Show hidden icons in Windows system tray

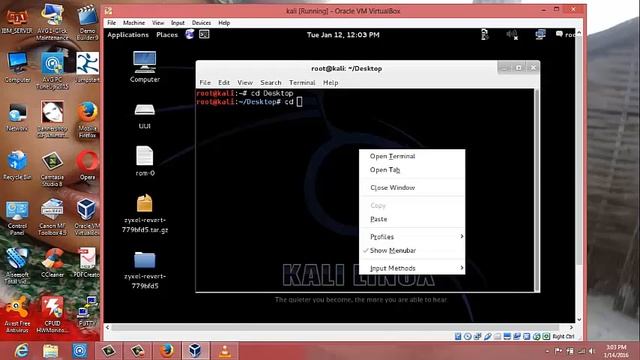[x=547, y=351]
